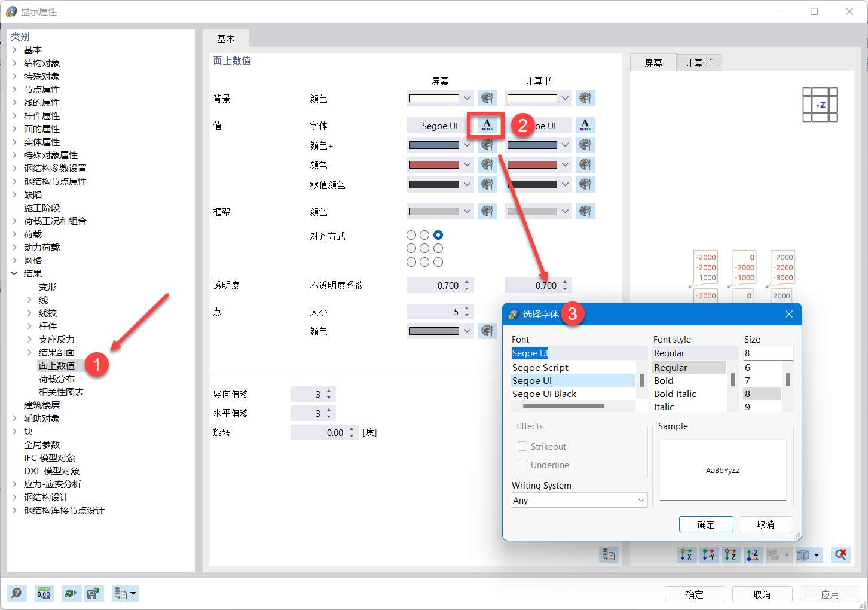Open the Writing System dropdown
868x610 pixels.
(577, 500)
